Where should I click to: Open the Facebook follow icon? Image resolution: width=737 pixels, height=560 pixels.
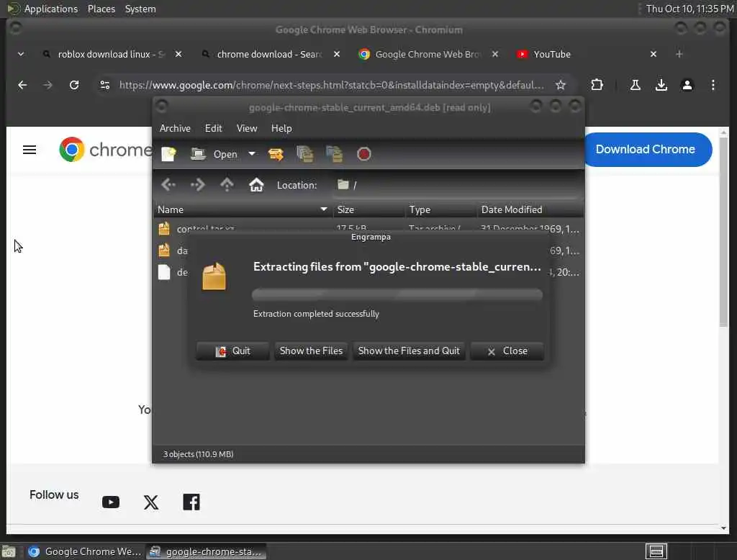[x=191, y=502]
